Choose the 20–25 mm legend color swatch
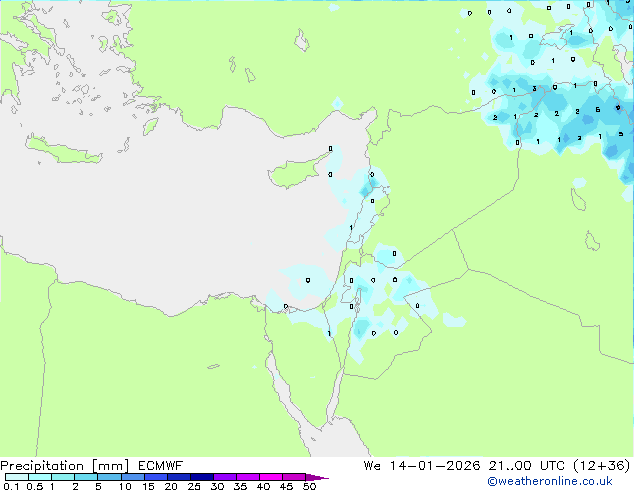The image size is (634, 490). (179, 477)
